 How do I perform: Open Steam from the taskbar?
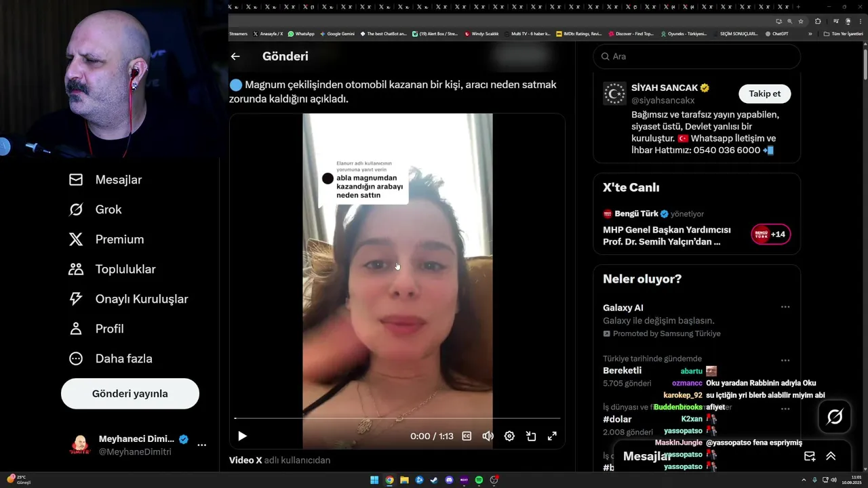(x=434, y=480)
